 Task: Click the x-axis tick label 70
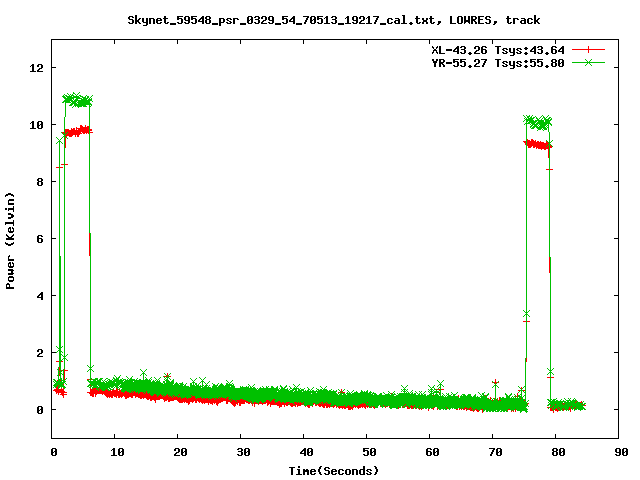pyautogui.click(x=495, y=452)
